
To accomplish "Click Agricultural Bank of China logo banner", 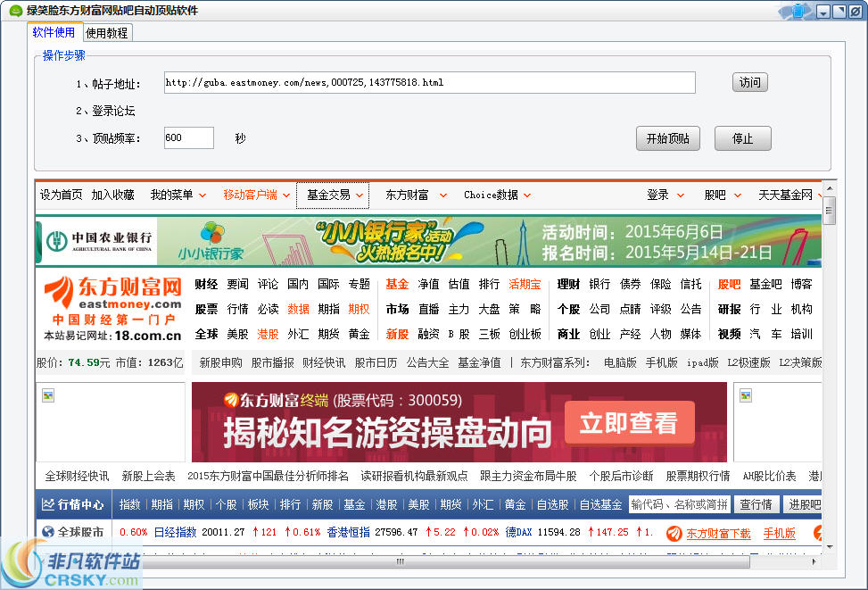I will click(99, 242).
